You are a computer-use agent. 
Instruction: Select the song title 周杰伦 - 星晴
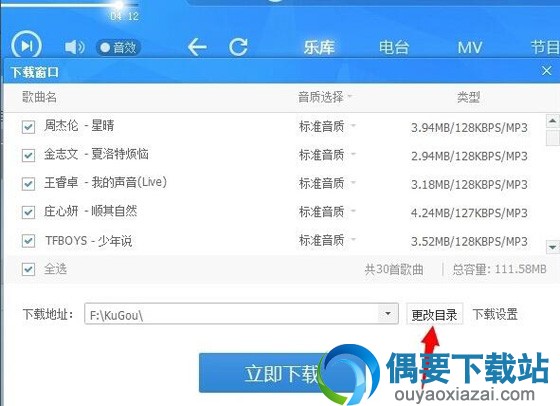coord(79,126)
